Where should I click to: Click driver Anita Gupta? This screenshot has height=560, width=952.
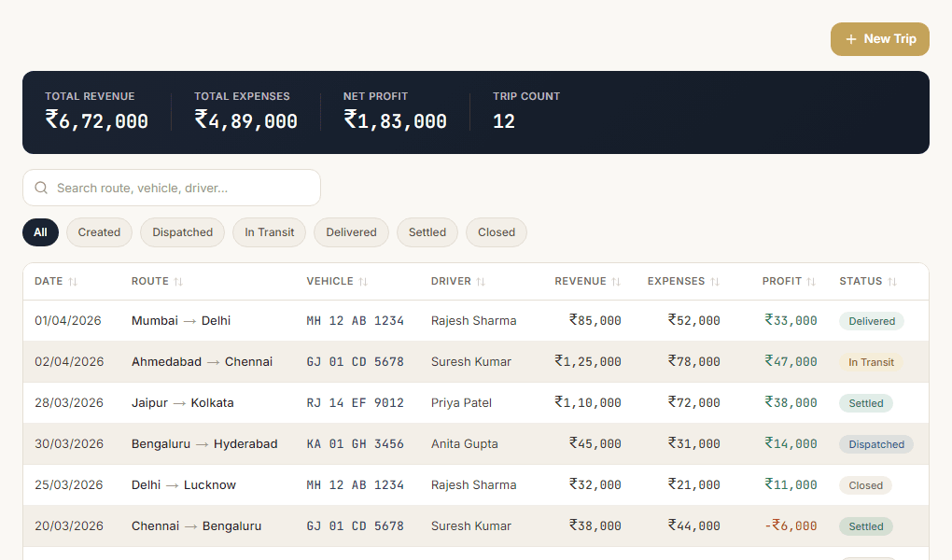pyautogui.click(x=465, y=444)
